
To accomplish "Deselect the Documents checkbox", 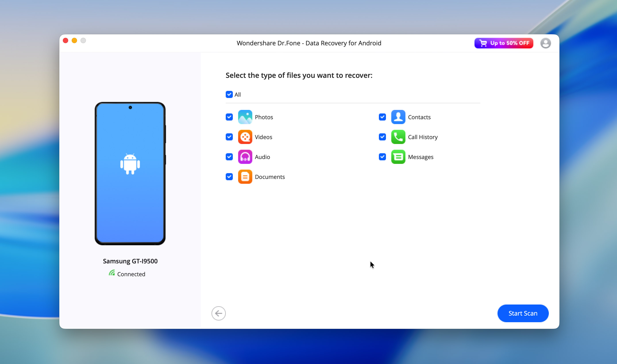I will point(229,177).
